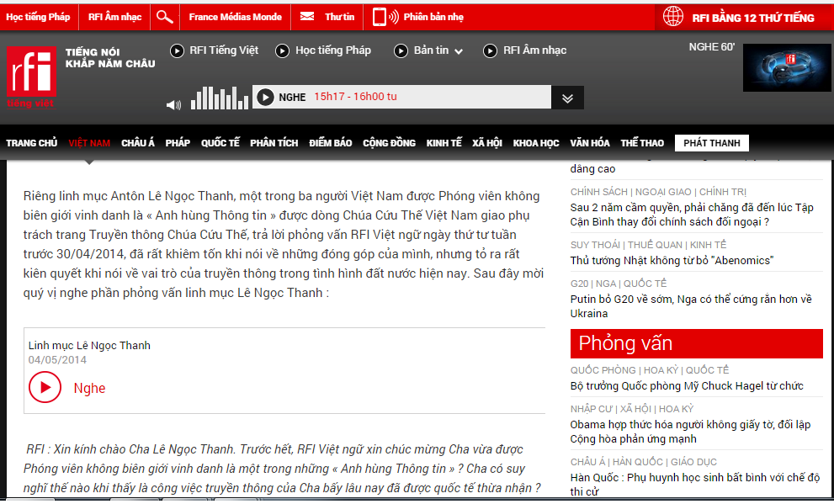Click the QUỐC PHÒNG tag
The image size is (834, 504).
[x=603, y=370]
